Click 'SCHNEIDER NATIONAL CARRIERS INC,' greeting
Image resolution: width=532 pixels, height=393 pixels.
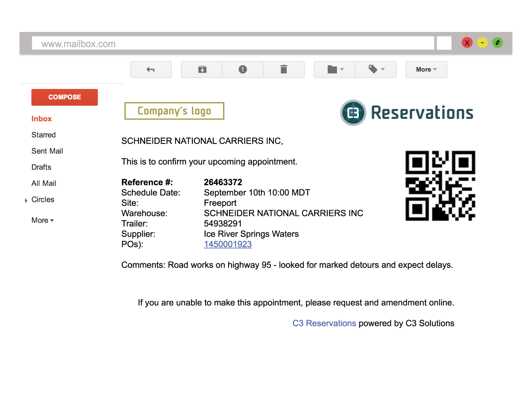pyautogui.click(x=202, y=141)
